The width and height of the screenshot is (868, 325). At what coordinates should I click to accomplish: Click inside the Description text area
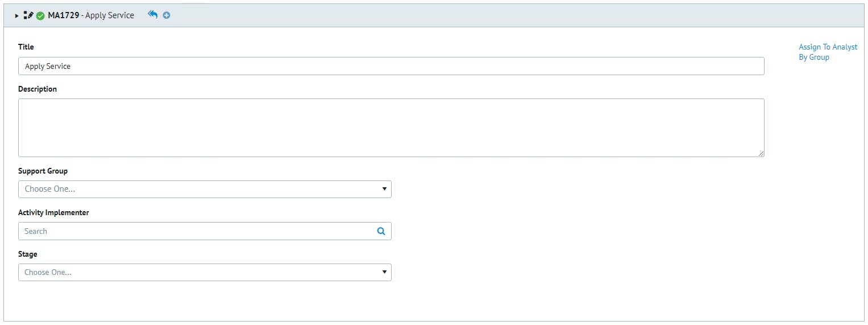391,127
